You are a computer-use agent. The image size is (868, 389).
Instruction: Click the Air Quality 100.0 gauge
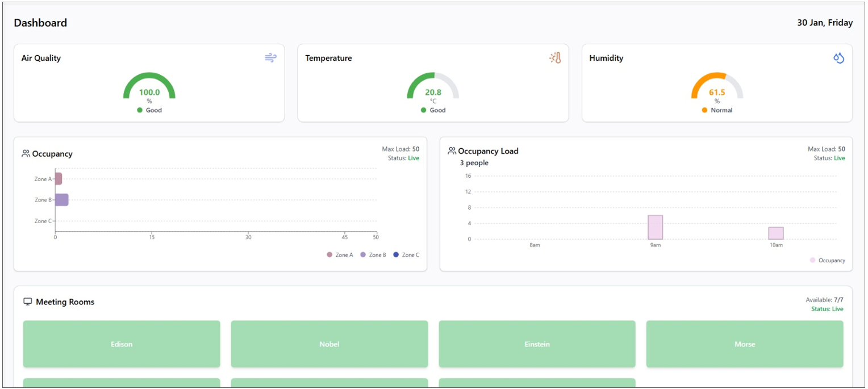pos(149,88)
